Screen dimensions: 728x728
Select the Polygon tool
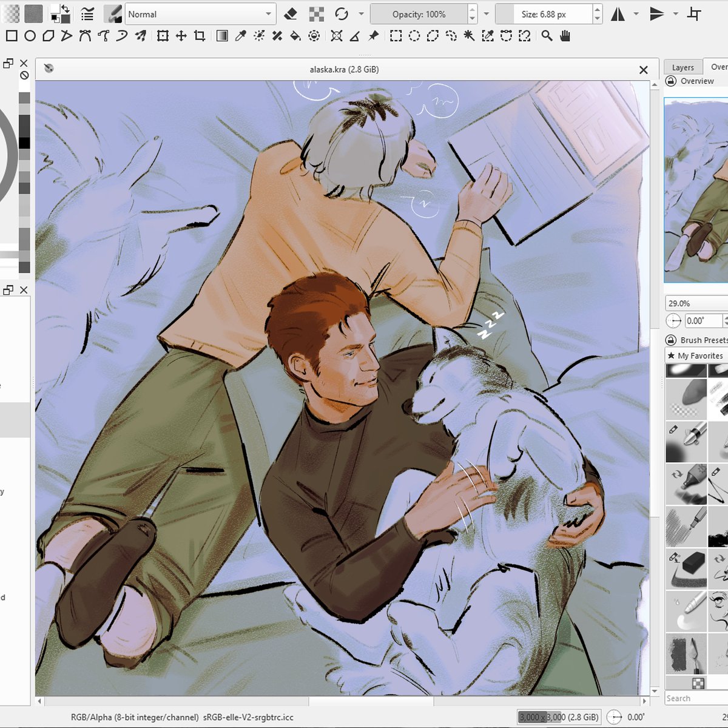[x=49, y=36]
